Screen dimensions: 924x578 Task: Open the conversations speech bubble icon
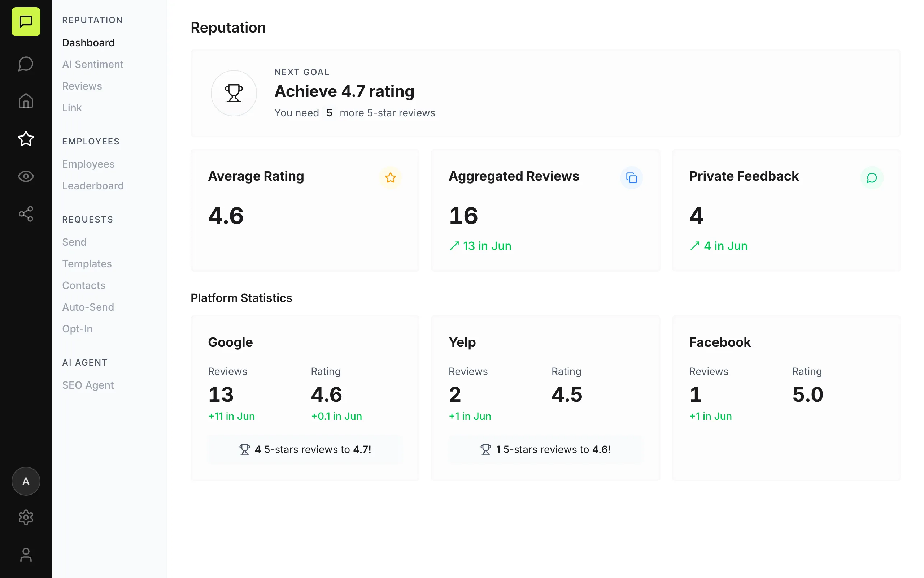[26, 64]
